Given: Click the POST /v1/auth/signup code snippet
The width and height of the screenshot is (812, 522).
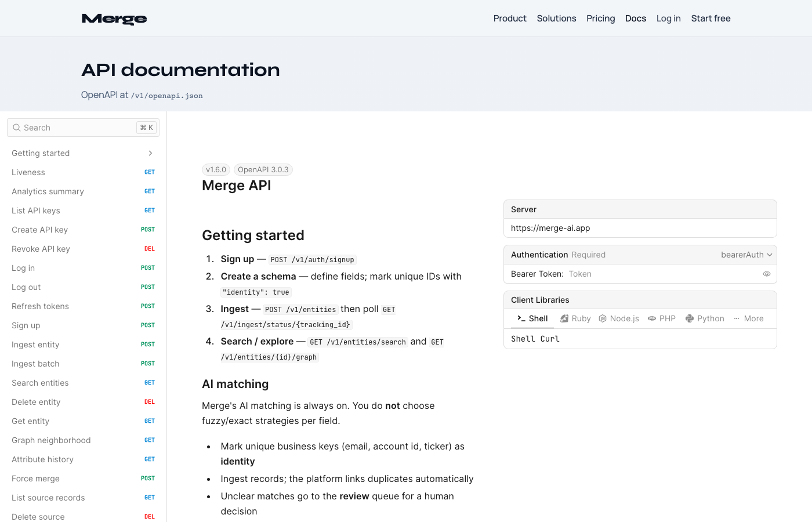Looking at the screenshot, I should (x=312, y=260).
